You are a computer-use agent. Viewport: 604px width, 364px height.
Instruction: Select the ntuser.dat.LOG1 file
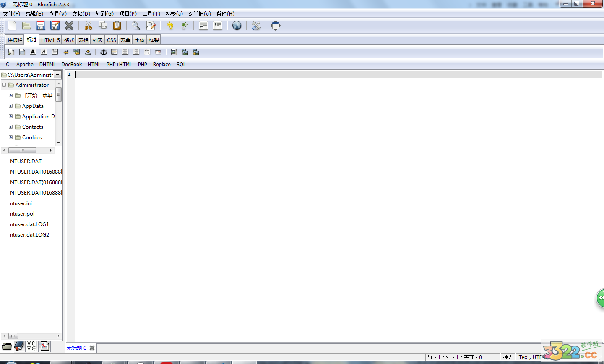tap(29, 224)
